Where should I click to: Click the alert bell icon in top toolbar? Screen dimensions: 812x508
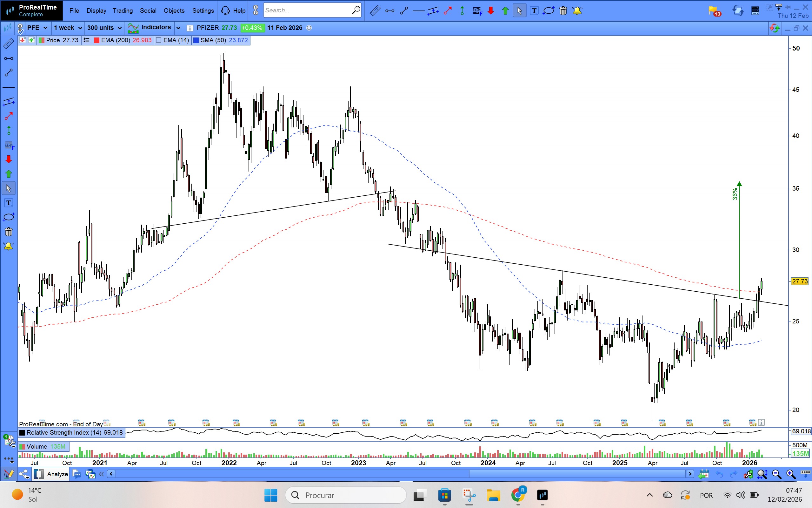point(577,11)
